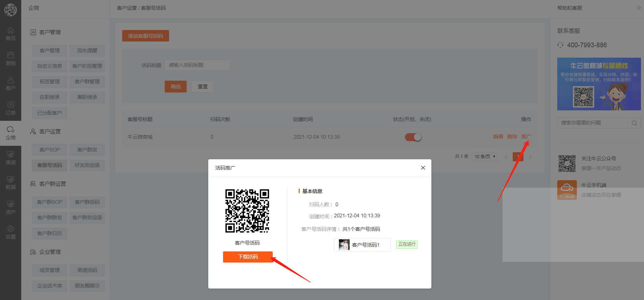Click the customer service QR code in dialog
The width and height of the screenshot is (644, 300).
tap(247, 211)
